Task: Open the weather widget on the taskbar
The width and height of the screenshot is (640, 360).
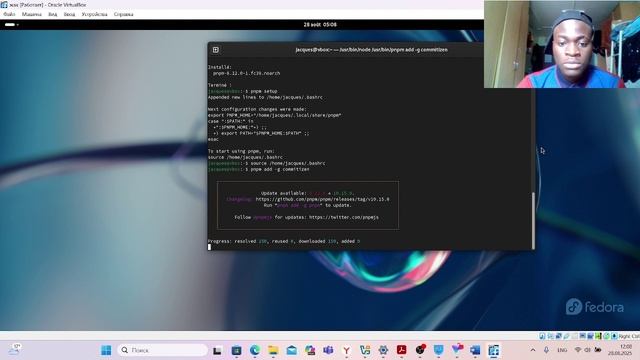Action: (x=14, y=350)
